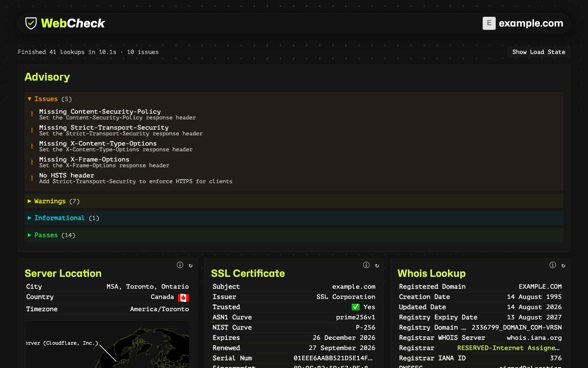Click the Advisory heading
This screenshot has width=588, height=368.
tap(47, 77)
